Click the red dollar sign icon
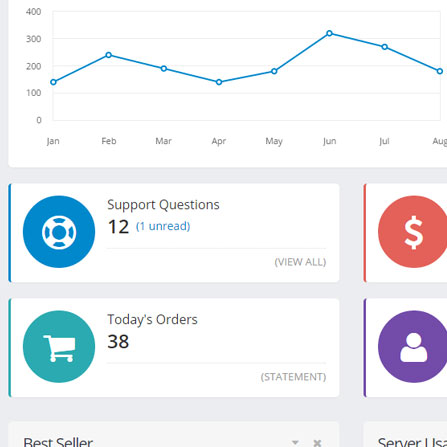447x447 pixels. click(414, 232)
